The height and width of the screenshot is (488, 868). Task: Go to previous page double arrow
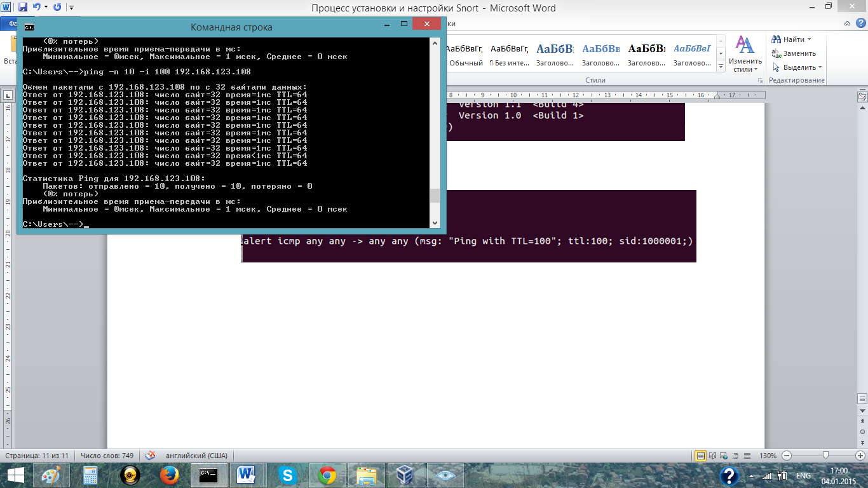(862, 422)
